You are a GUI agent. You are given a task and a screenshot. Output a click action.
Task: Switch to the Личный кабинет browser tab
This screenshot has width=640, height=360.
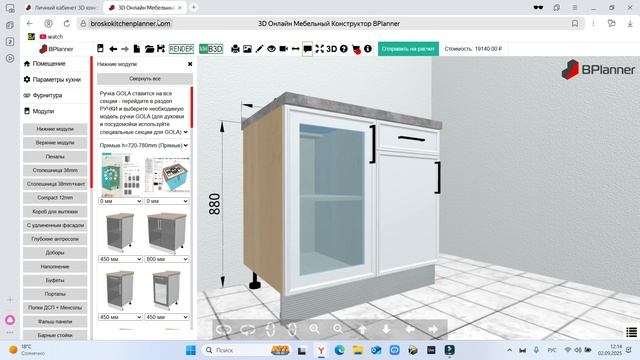(x=60, y=8)
